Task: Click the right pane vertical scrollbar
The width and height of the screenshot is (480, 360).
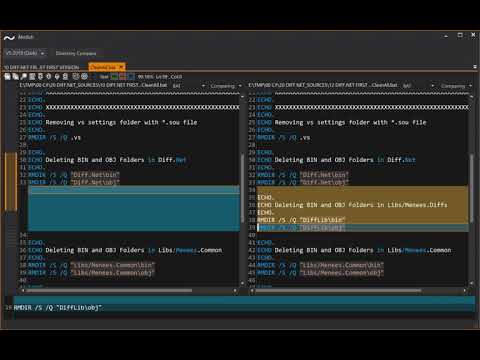Action: [471, 189]
